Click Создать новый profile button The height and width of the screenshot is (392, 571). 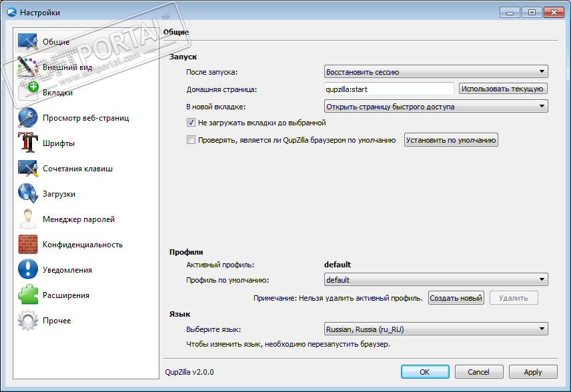tap(456, 298)
